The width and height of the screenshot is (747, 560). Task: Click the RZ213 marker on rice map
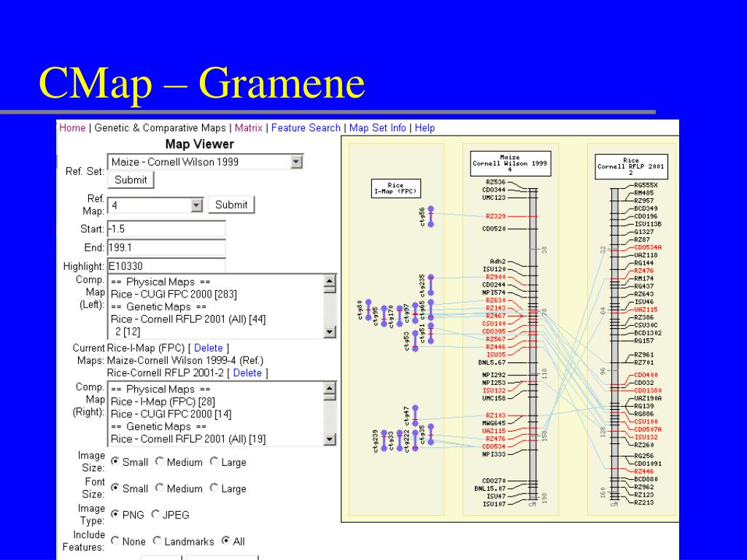click(x=644, y=502)
